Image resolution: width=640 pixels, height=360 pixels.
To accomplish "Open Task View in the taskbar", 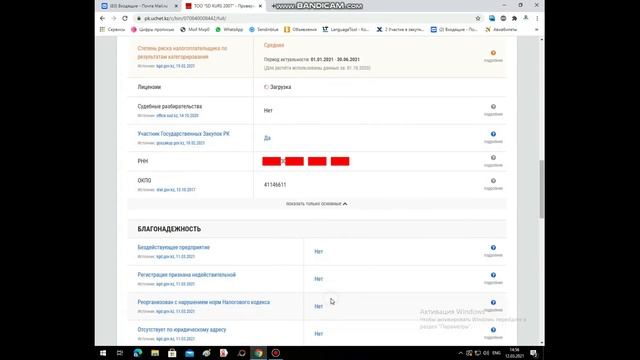I will 120,353.
